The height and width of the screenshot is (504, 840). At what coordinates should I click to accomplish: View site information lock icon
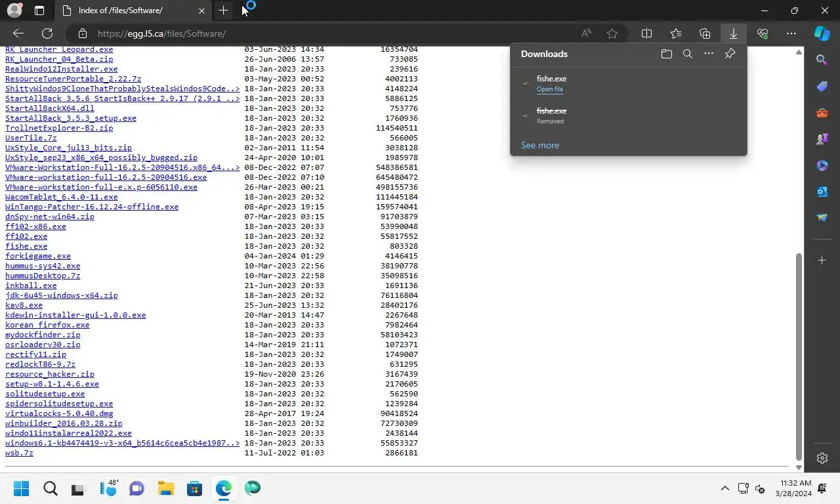click(82, 33)
